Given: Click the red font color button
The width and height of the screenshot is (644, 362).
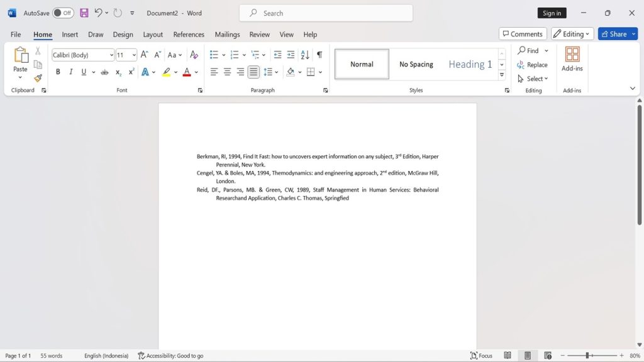Looking at the screenshot, I should 187,72.
